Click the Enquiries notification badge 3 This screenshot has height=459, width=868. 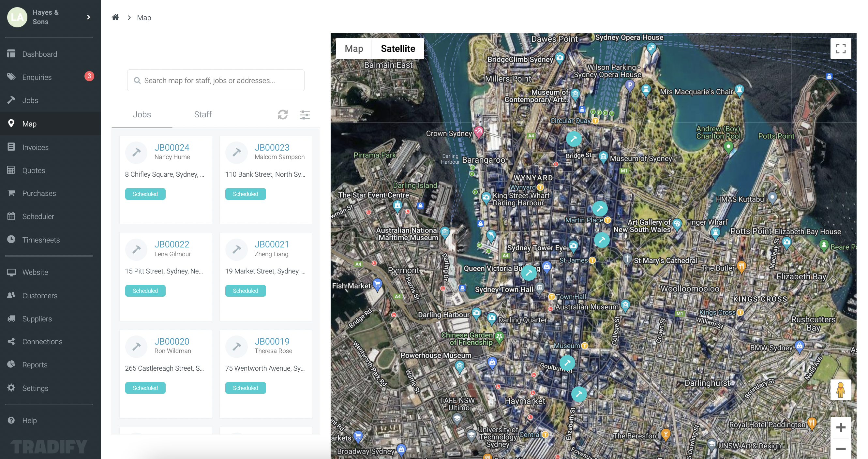pos(89,76)
